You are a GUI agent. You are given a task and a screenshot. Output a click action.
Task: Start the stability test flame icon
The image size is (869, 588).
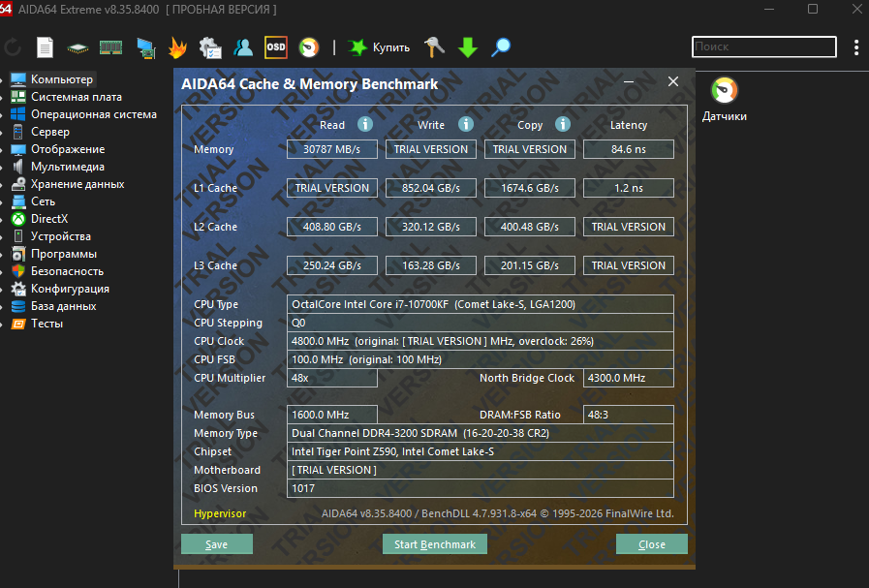pyautogui.click(x=177, y=47)
